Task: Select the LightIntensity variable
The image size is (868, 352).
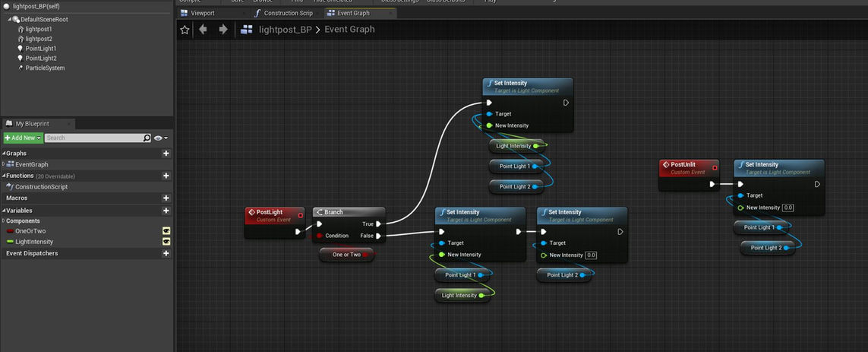Action: [34, 242]
